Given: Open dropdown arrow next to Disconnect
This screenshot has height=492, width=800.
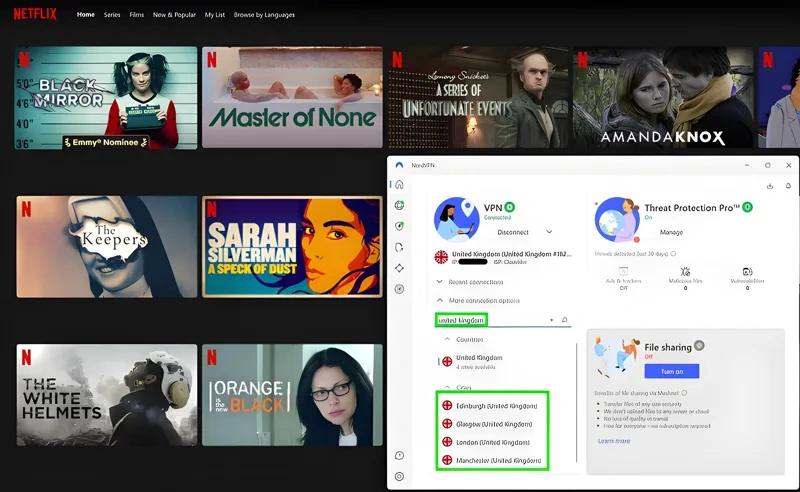Looking at the screenshot, I should pos(549,232).
